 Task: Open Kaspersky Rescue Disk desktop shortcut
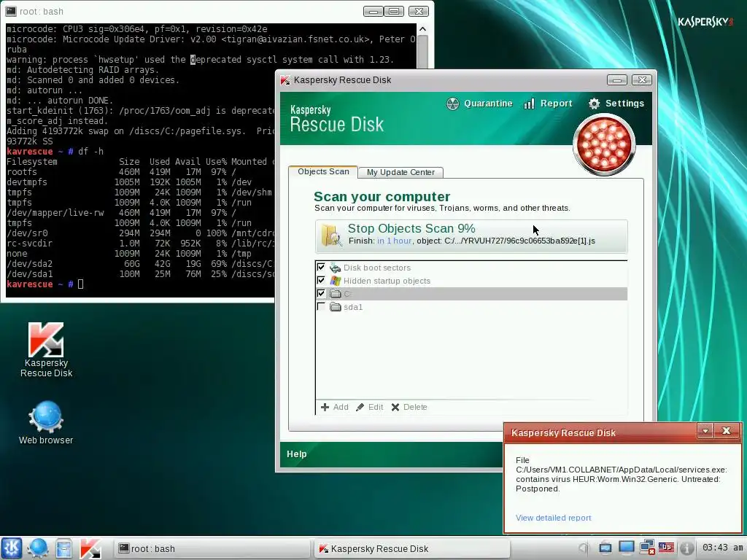click(46, 350)
